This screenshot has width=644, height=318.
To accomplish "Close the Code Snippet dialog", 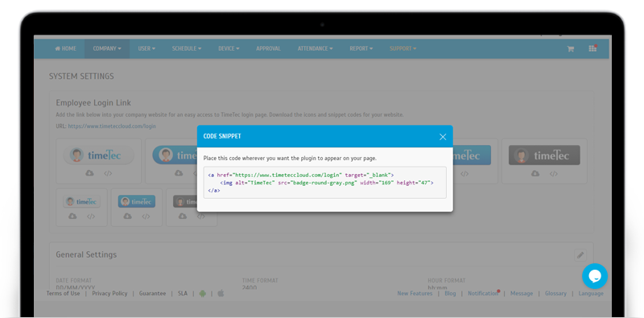I will 442,137.
